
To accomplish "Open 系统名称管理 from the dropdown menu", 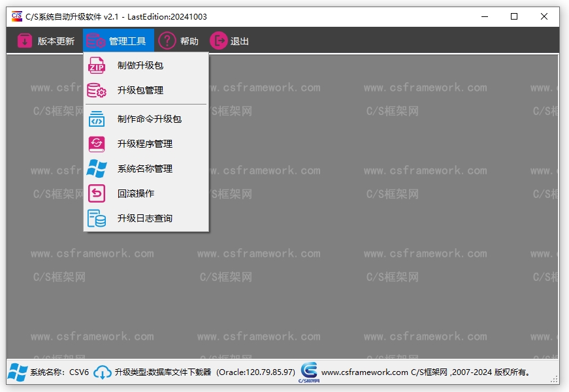I will 144,169.
